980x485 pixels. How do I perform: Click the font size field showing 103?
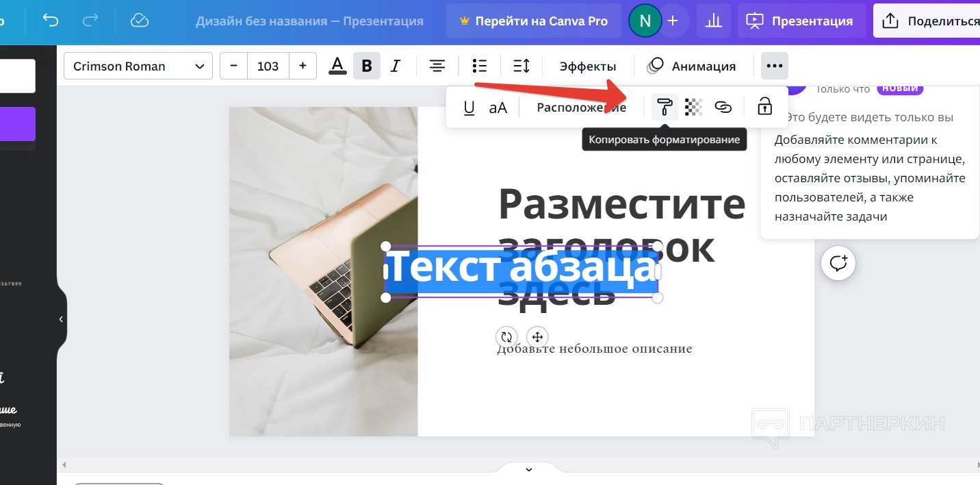tap(268, 66)
